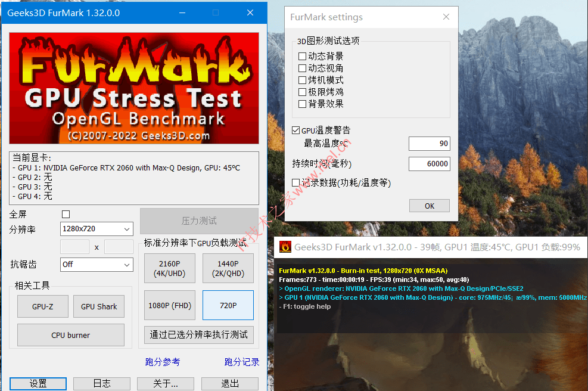588x391 pixels.
Task: Click custom resolution height input field
Action: click(119, 247)
